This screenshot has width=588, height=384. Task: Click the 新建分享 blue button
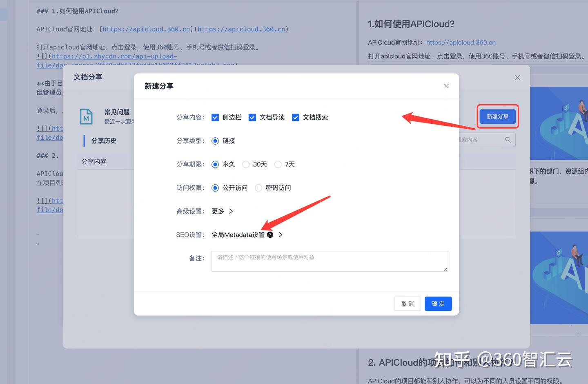pyautogui.click(x=497, y=117)
